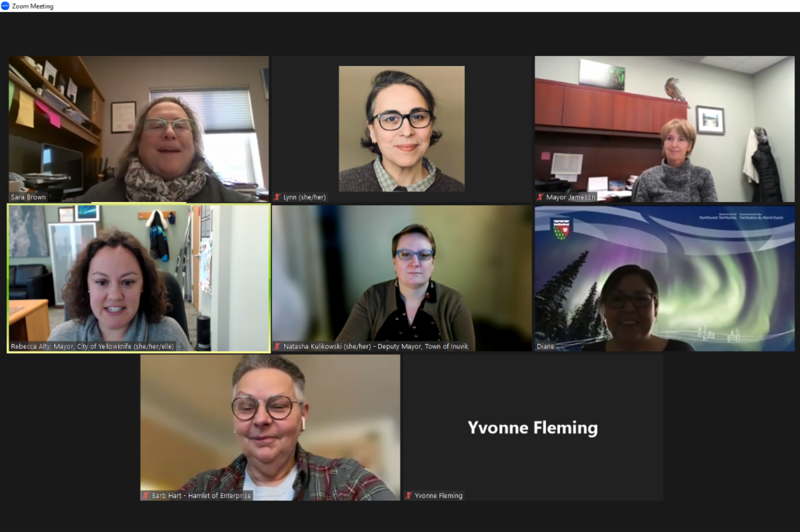Select Diane's aurora background video tile

665,278
